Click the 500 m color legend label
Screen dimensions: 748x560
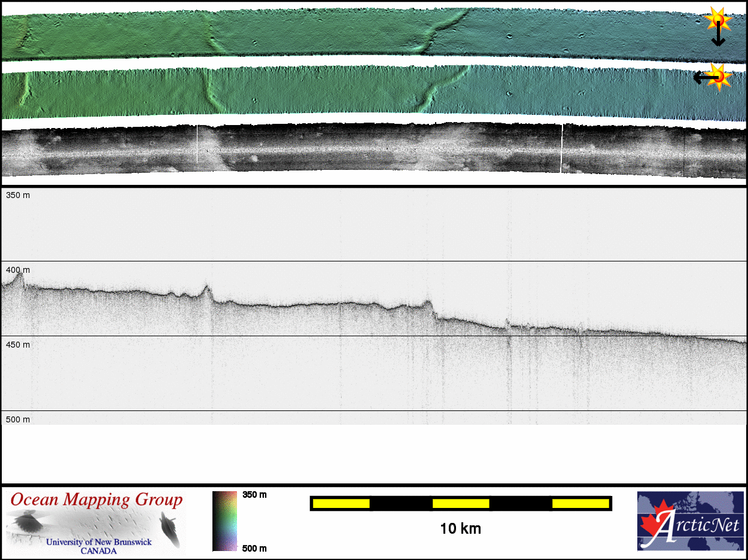point(254,548)
